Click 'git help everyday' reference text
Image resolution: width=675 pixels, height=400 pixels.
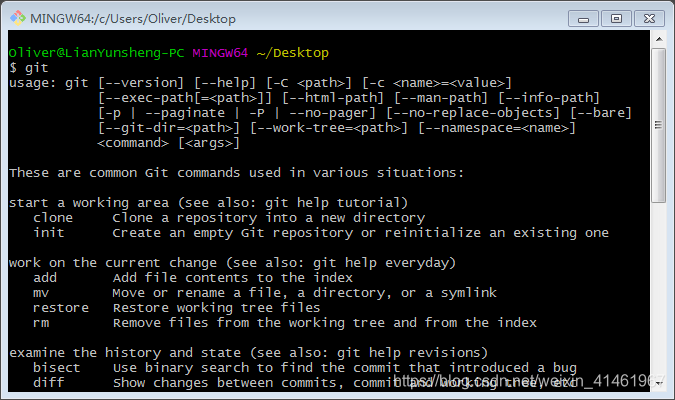(x=381, y=263)
